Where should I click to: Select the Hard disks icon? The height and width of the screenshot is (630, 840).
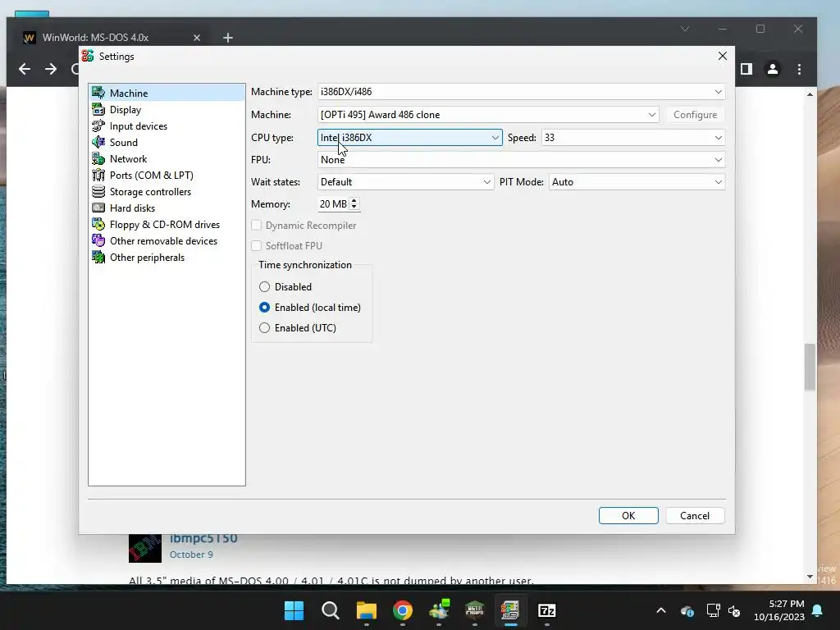coord(98,208)
